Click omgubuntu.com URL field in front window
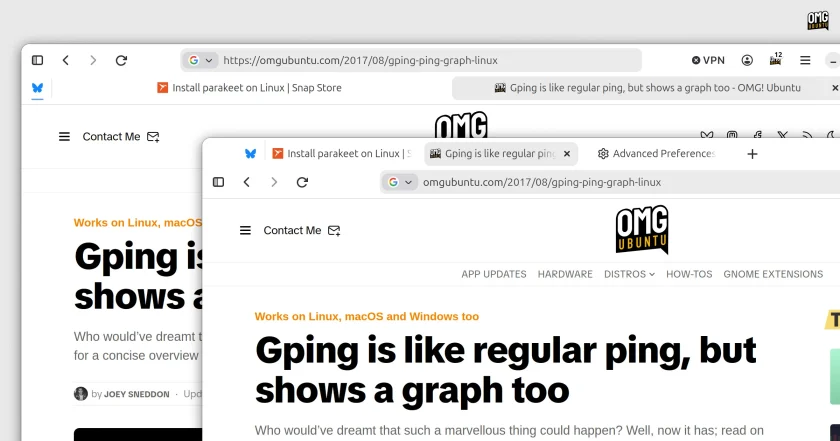Viewport: 840px width, 441px height. (610, 182)
